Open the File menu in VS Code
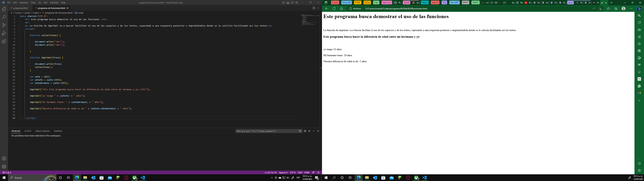Screen dimensions: 644x181 9,3
